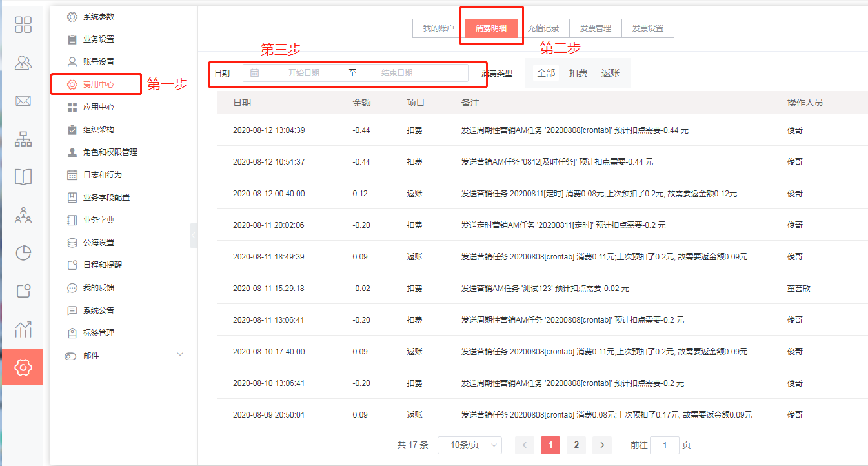Click the calendar icon in the date range field
The image size is (868, 466).
[254, 73]
